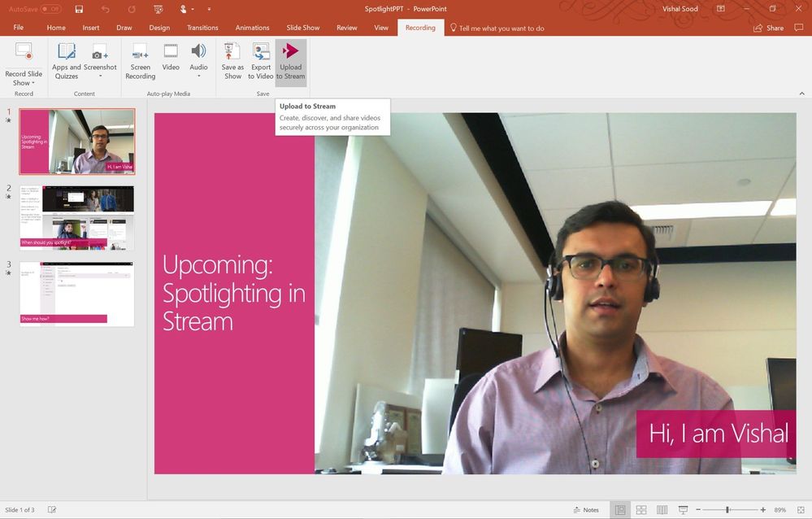
Task: Go to the Slide Show tab
Action: (303, 28)
